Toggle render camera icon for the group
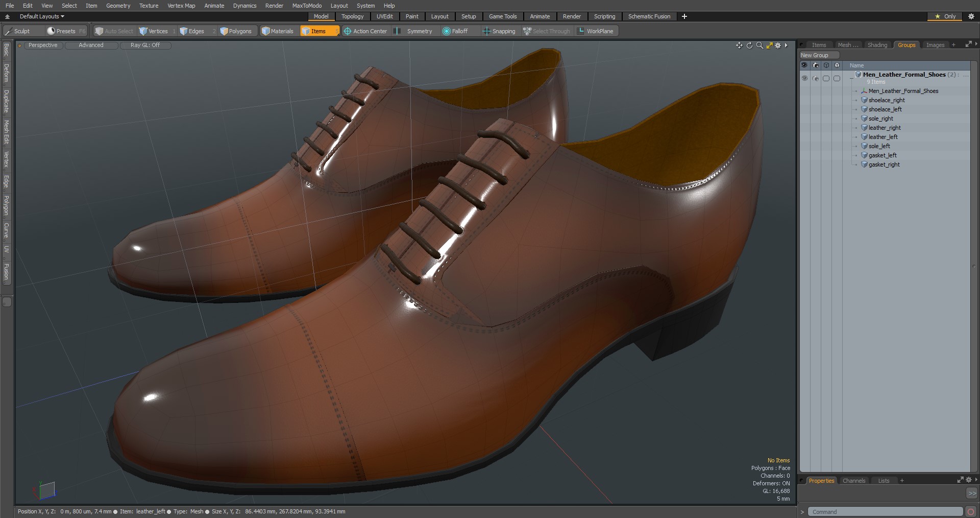Screen dimensions: 980x518 click(x=815, y=79)
